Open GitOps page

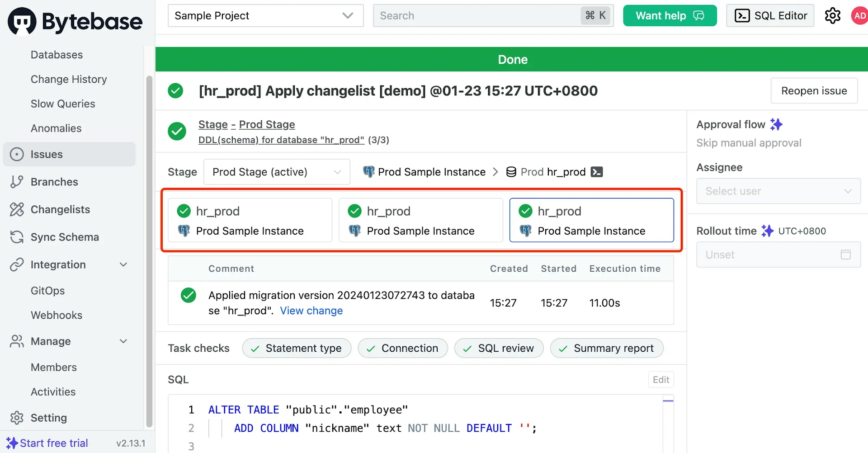click(47, 291)
